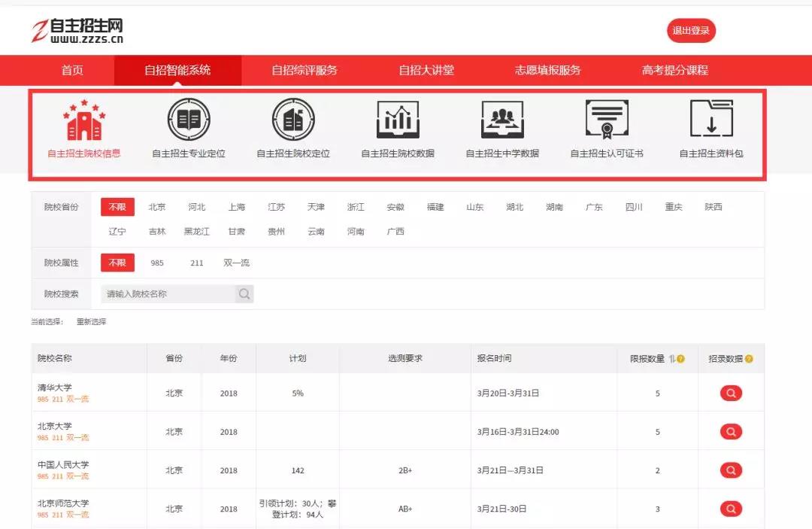Sort by 限报数量 column arrows
The image size is (812, 529).
672,359
